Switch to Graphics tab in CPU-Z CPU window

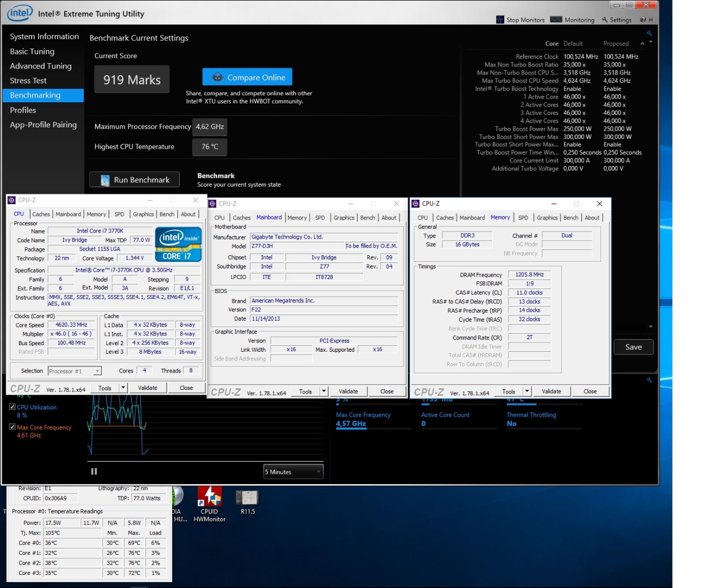[143, 215]
